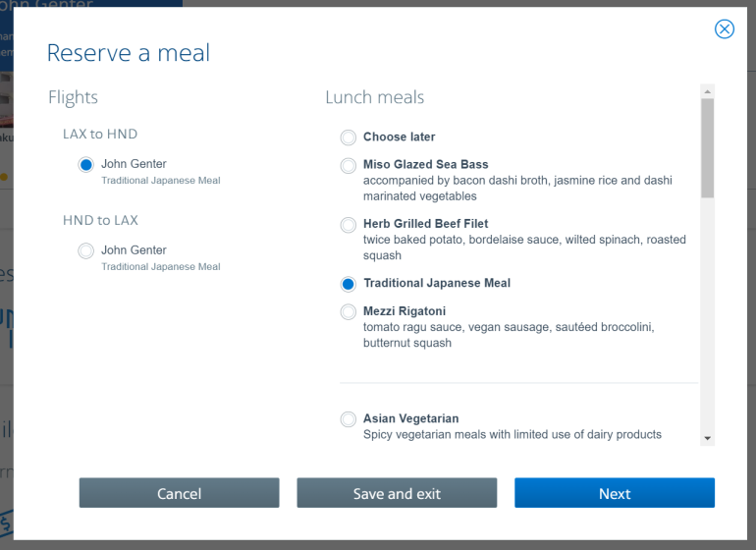Screen dimensions: 756x550
Task: Select Miso Glazed Sea Bass radio button
Action: pos(349,165)
